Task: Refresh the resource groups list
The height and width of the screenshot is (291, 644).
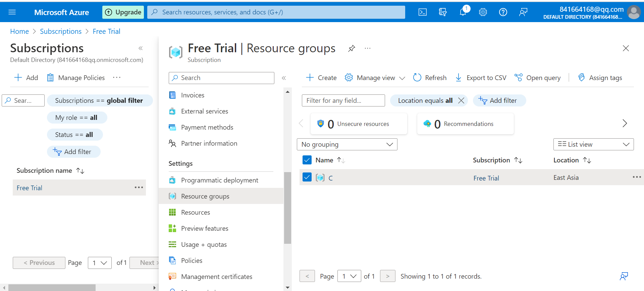Action: (430, 78)
